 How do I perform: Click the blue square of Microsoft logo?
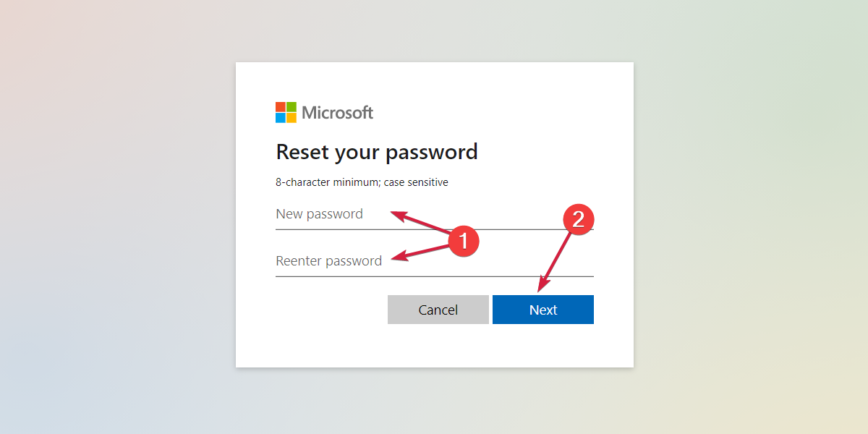tap(281, 118)
